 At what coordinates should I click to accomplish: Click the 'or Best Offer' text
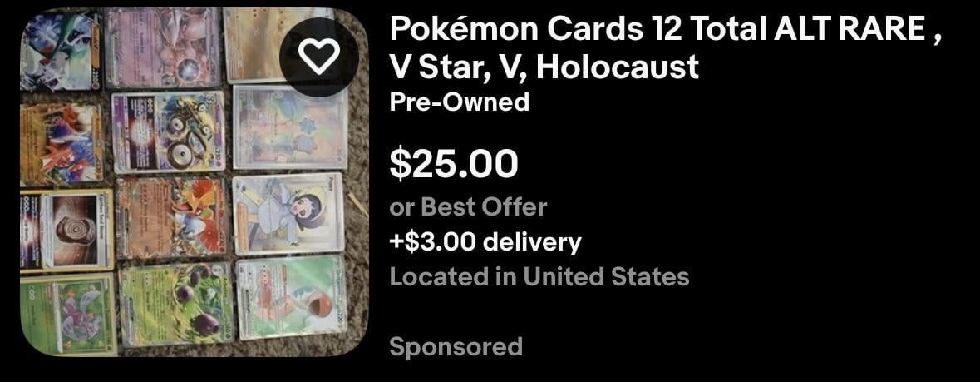click(468, 206)
